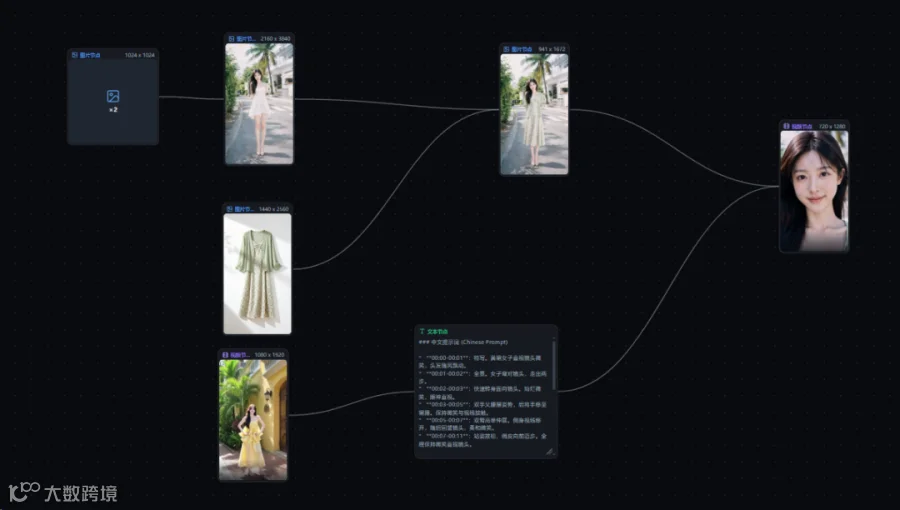Click the '00:01-00:02' prompt line
900x510 pixels.
[x=482, y=377]
